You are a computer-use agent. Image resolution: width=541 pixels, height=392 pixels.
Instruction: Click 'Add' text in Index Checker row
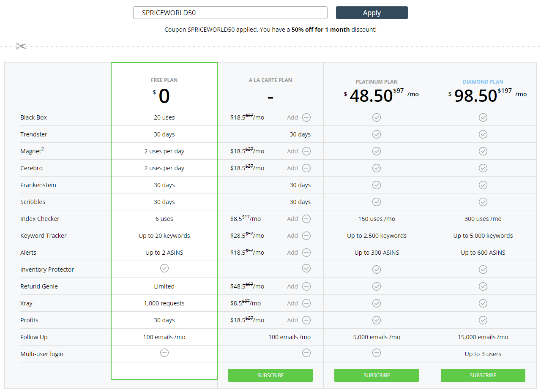[292, 219]
